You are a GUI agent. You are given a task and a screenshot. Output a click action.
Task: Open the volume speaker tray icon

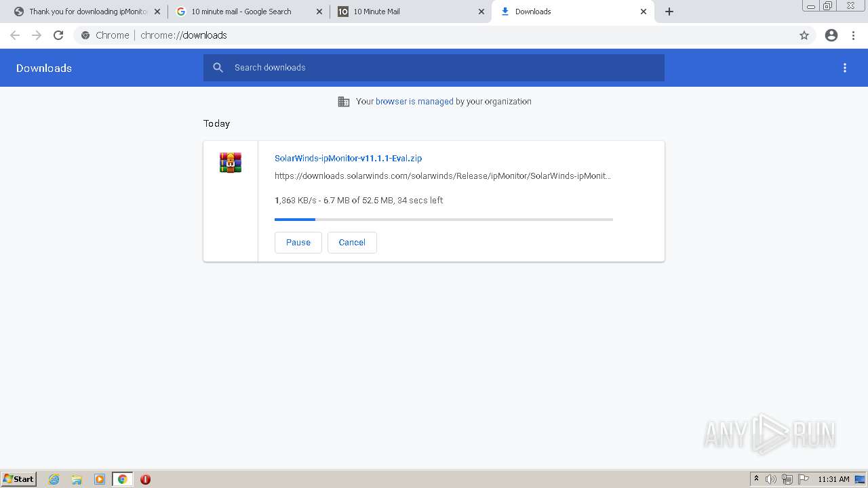pyautogui.click(x=771, y=479)
